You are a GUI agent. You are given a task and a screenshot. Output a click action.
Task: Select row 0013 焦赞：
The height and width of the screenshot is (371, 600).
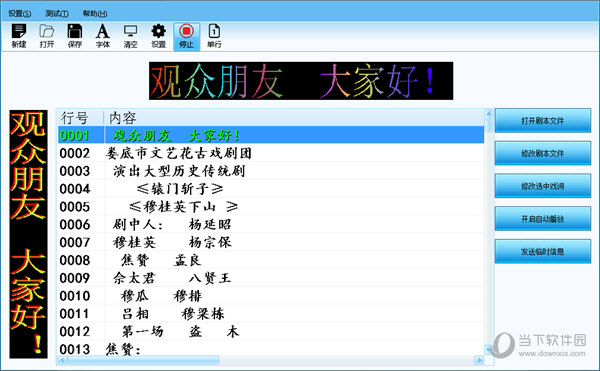tap(271, 348)
